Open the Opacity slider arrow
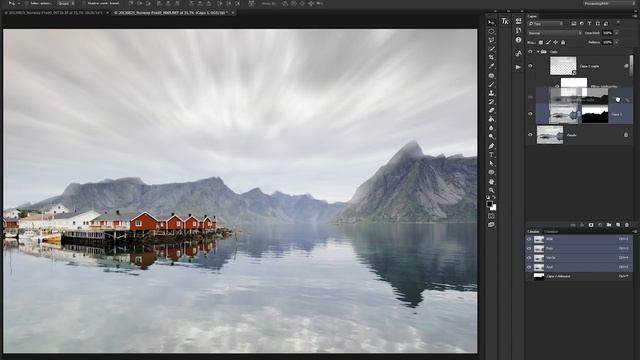 tap(616, 33)
